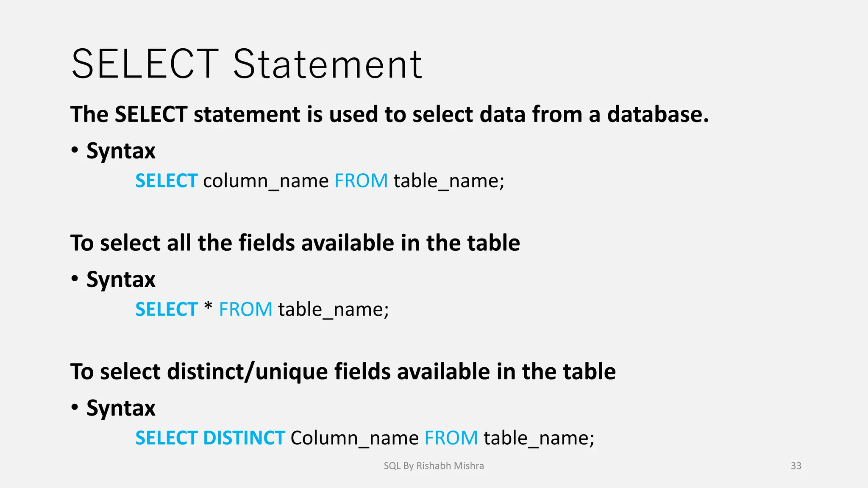
Task: Click FROM keyword in the DISTINCT query
Action: 451,438
